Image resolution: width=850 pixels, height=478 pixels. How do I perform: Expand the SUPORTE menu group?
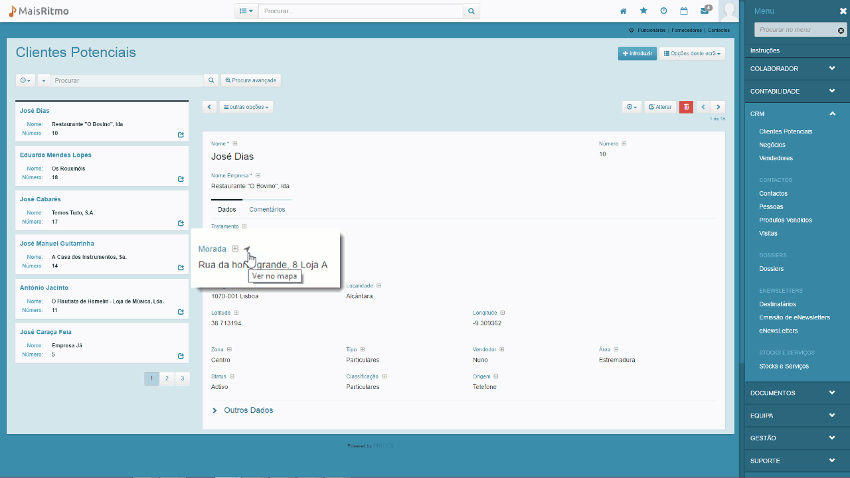(797, 461)
